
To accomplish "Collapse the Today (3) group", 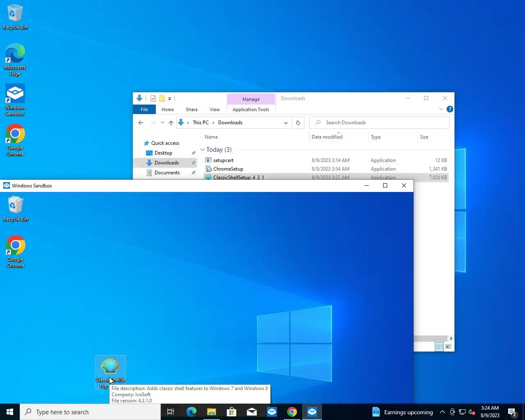I will coord(202,150).
